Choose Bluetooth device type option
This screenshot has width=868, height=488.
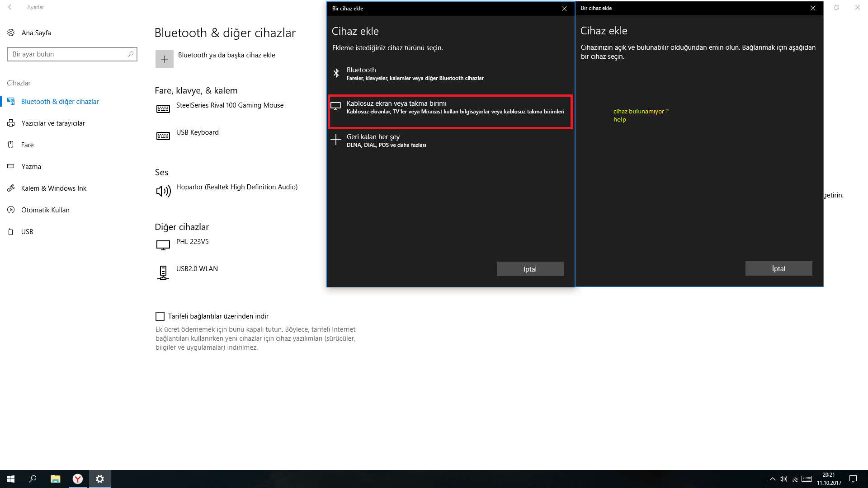point(415,74)
